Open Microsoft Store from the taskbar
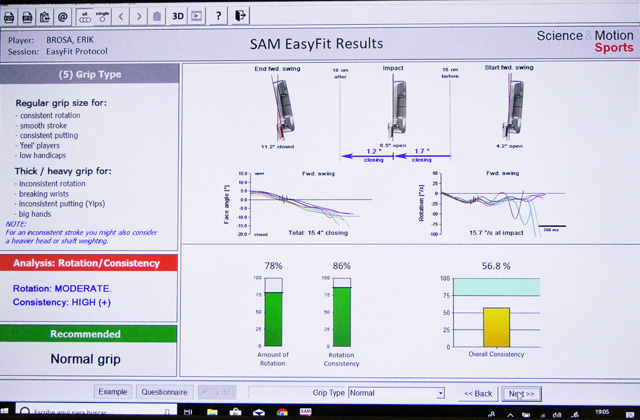 click(x=235, y=412)
